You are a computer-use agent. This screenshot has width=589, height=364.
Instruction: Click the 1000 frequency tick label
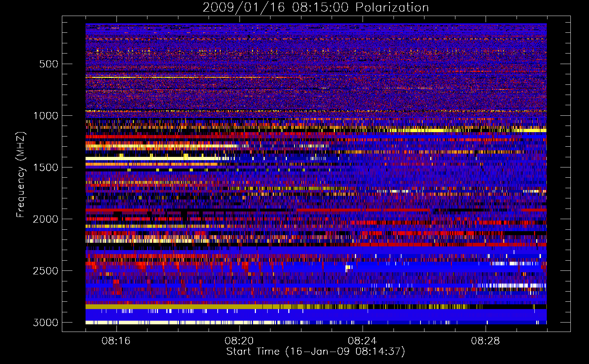(x=46, y=116)
